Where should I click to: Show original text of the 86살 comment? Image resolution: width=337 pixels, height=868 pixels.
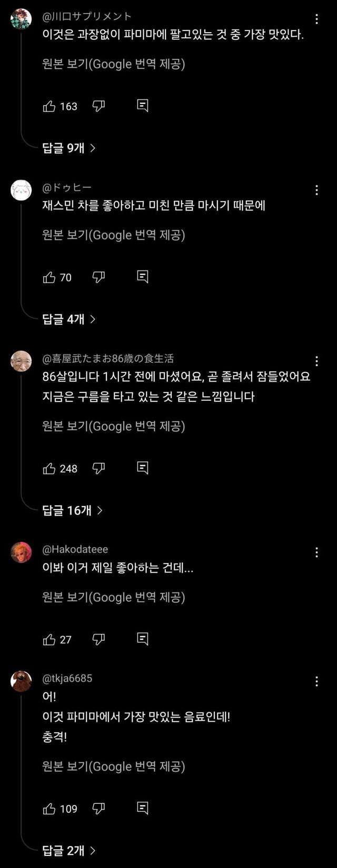click(113, 426)
